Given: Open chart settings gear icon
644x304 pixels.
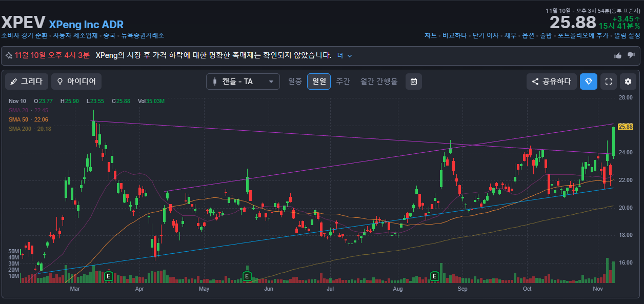Looking at the screenshot, I should [628, 82].
